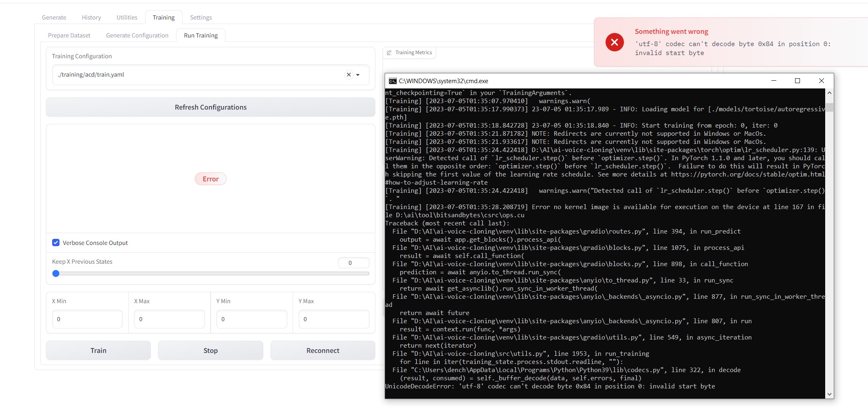Click 'Traceback (most recent call last):' line

pyautogui.click(x=447, y=223)
